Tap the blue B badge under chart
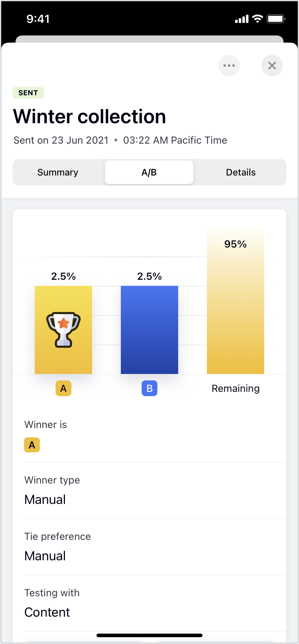Screen dimensions: 299x644 click(x=149, y=388)
